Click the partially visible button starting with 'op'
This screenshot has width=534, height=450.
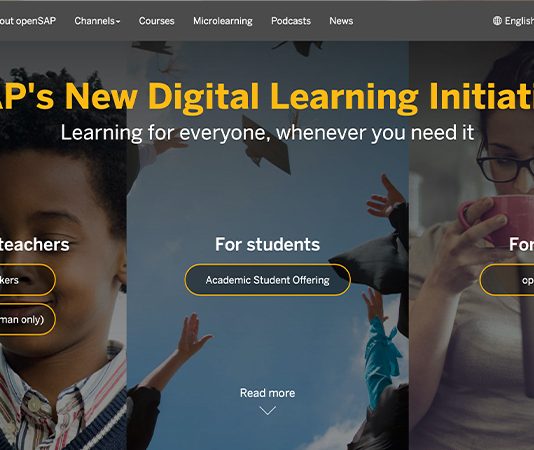(507, 280)
